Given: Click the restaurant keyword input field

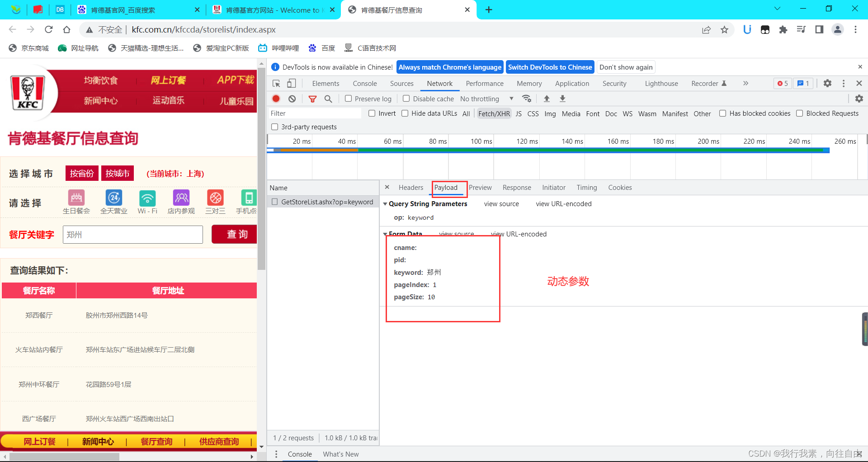Looking at the screenshot, I should point(133,235).
